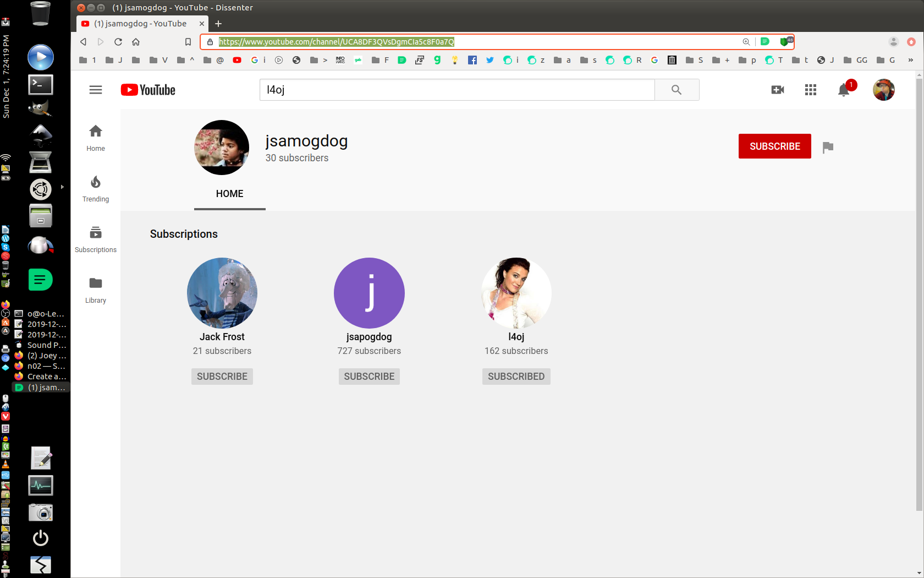The width and height of the screenshot is (924, 578).
Task: Open the YouTube bookmark in the bookmarks bar
Action: (237, 60)
